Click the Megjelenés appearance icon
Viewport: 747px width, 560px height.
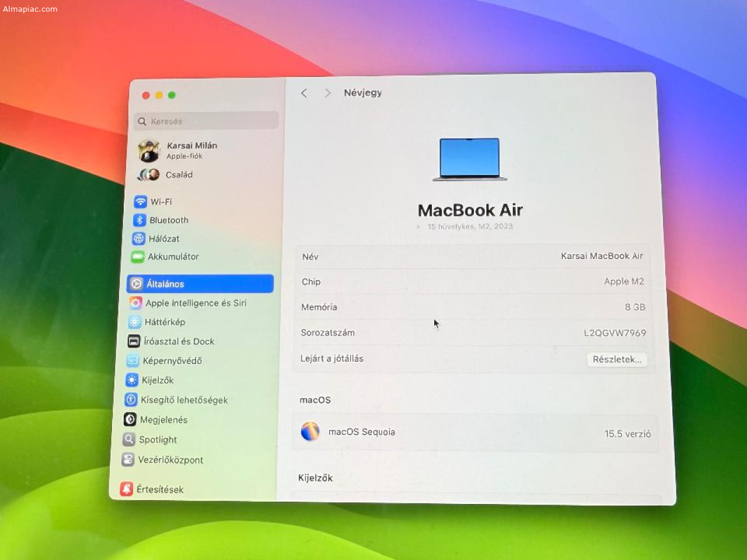click(130, 419)
